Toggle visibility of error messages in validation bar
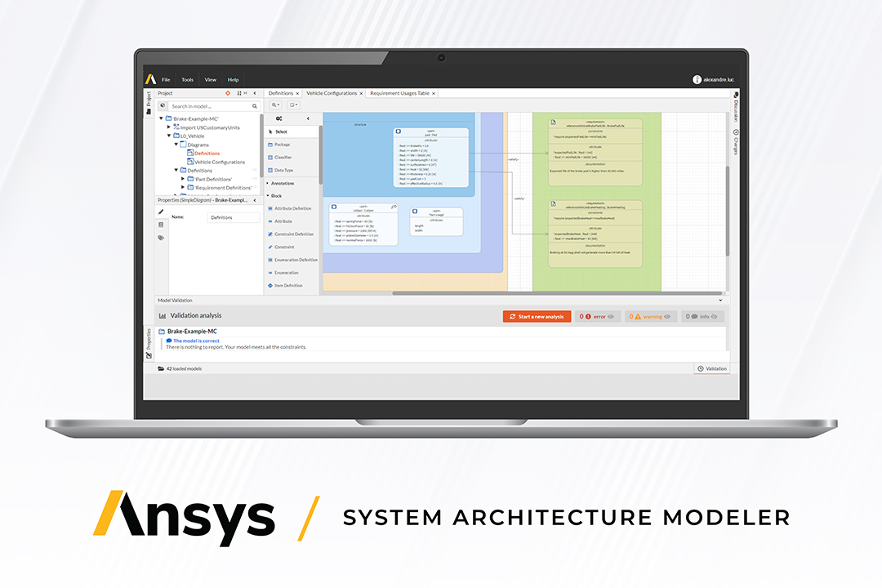Image resolution: width=882 pixels, height=588 pixels. [x=610, y=316]
